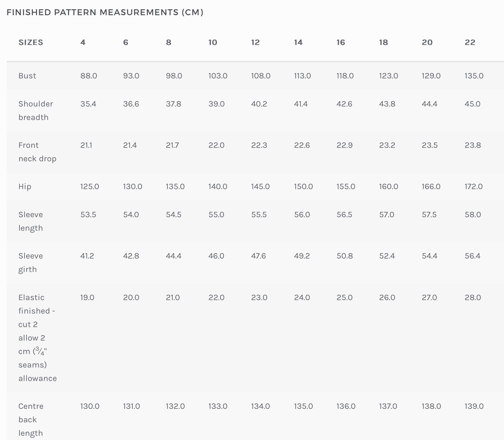Click the Centre back length row label
Screen dimensions: 504x440
coord(31,419)
